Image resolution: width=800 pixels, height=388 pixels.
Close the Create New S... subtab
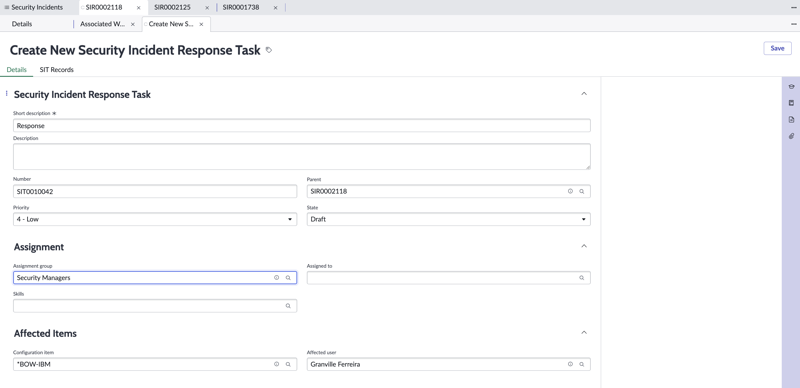201,24
